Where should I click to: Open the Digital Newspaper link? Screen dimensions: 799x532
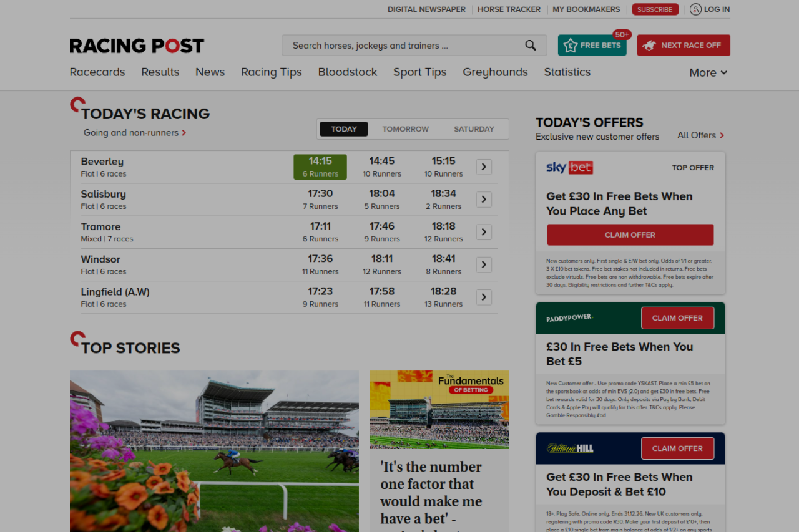coord(426,9)
